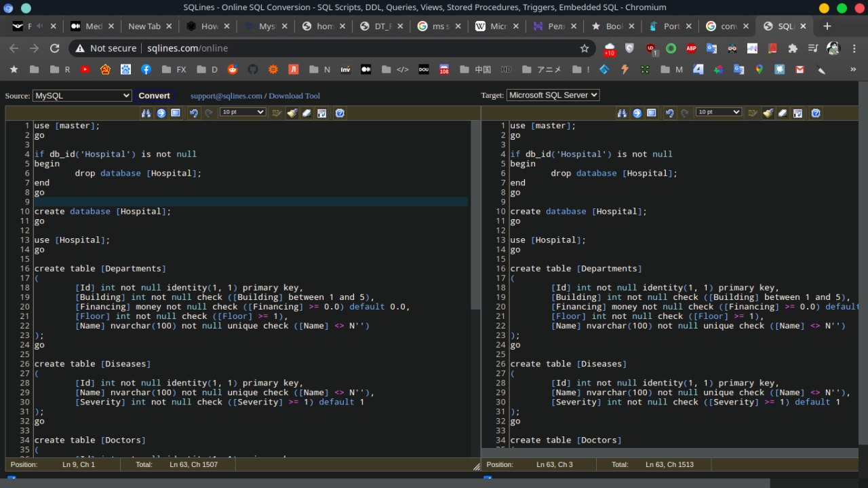Open the Adblock Plus (ABP) extension
The image size is (868, 488).
pyautogui.click(x=692, y=48)
